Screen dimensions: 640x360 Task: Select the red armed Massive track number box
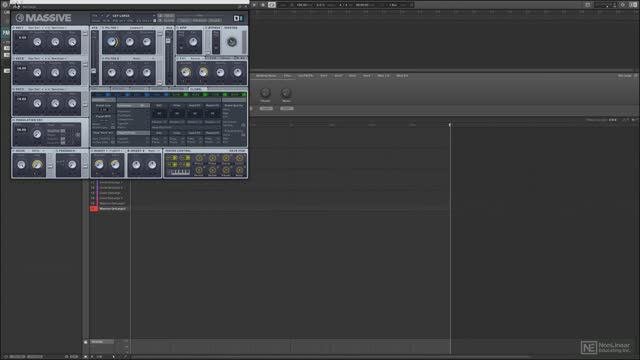(93, 209)
